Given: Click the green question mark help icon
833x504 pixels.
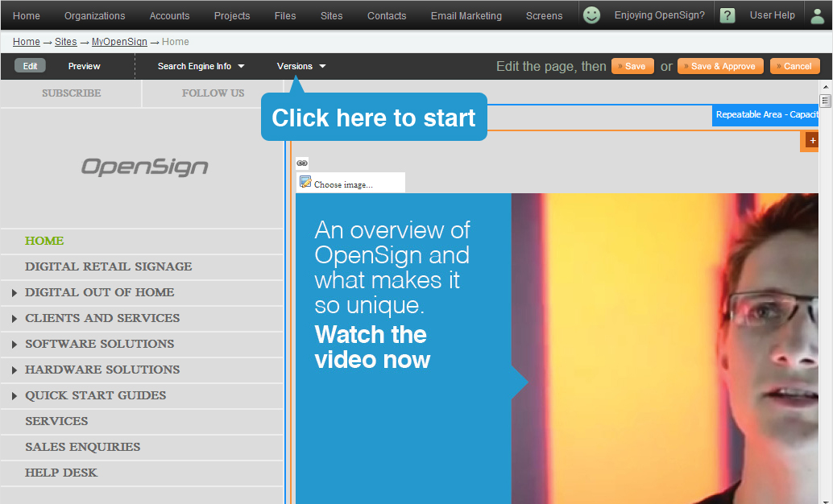Looking at the screenshot, I should tap(727, 15).
